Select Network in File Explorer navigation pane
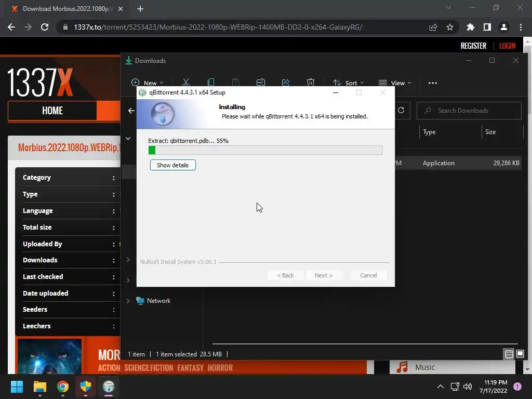 point(158,301)
